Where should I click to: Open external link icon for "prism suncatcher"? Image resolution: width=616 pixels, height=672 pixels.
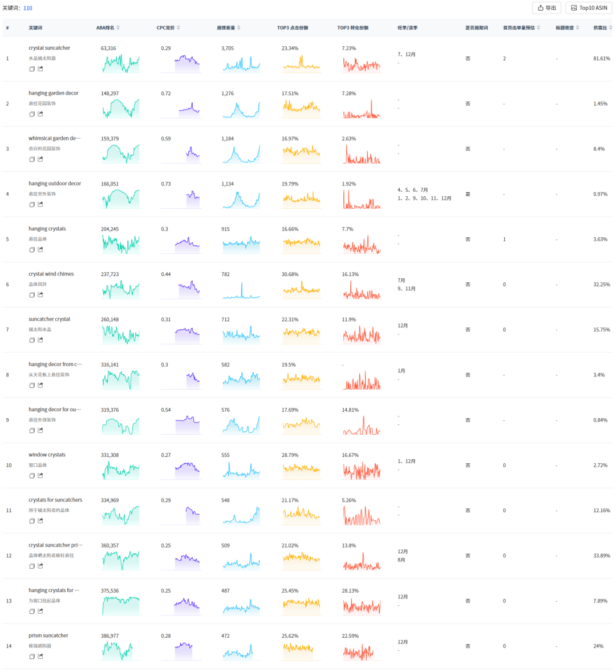tap(40, 657)
